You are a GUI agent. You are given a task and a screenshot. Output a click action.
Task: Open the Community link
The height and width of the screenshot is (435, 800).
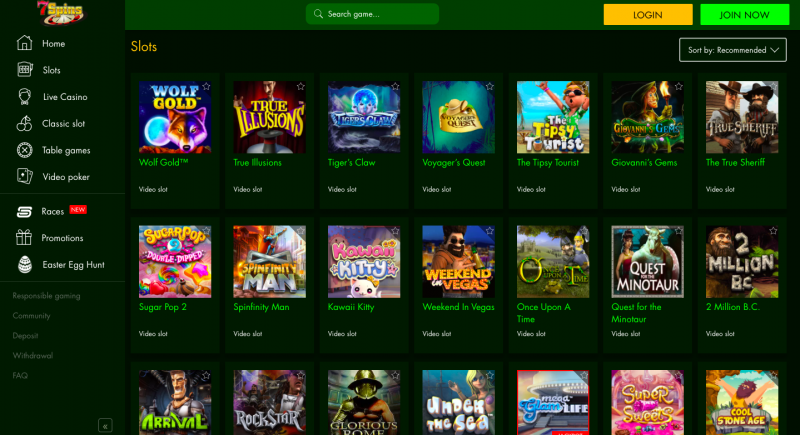click(32, 316)
